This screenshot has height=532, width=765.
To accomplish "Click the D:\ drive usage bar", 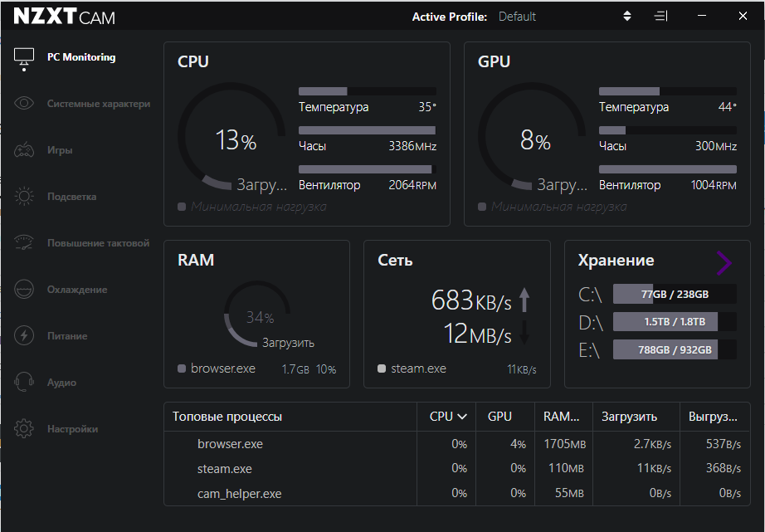I will pyautogui.click(x=675, y=322).
